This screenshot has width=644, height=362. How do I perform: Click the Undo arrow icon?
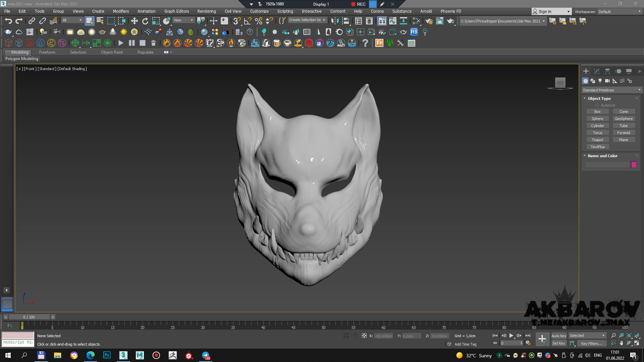pyautogui.click(x=8, y=21)
